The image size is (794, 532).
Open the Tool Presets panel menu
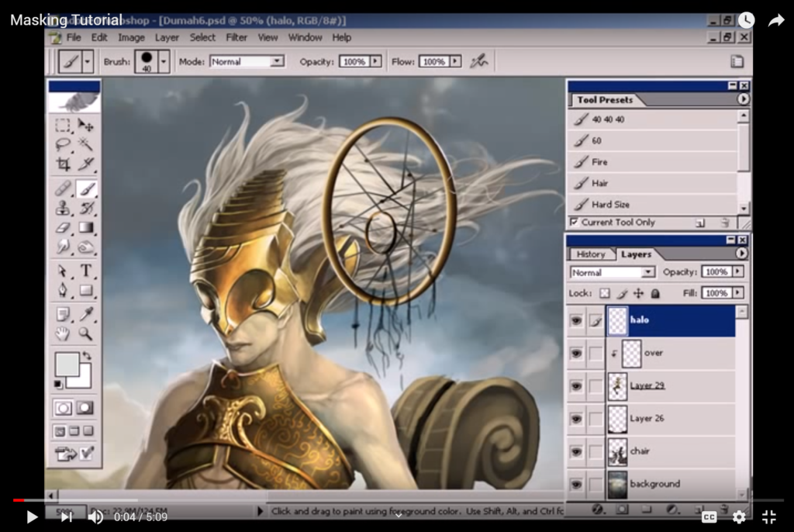coord(742,99)
